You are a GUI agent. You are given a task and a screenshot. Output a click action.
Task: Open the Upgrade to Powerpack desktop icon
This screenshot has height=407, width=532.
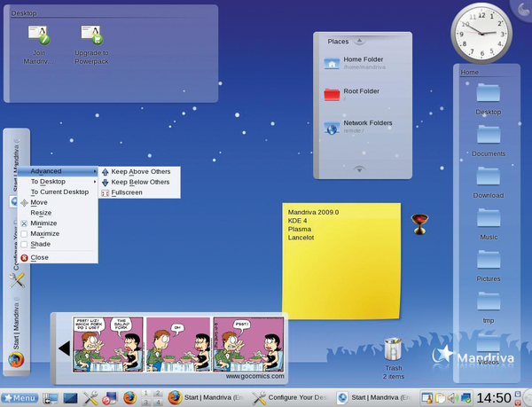pos(91,44)
